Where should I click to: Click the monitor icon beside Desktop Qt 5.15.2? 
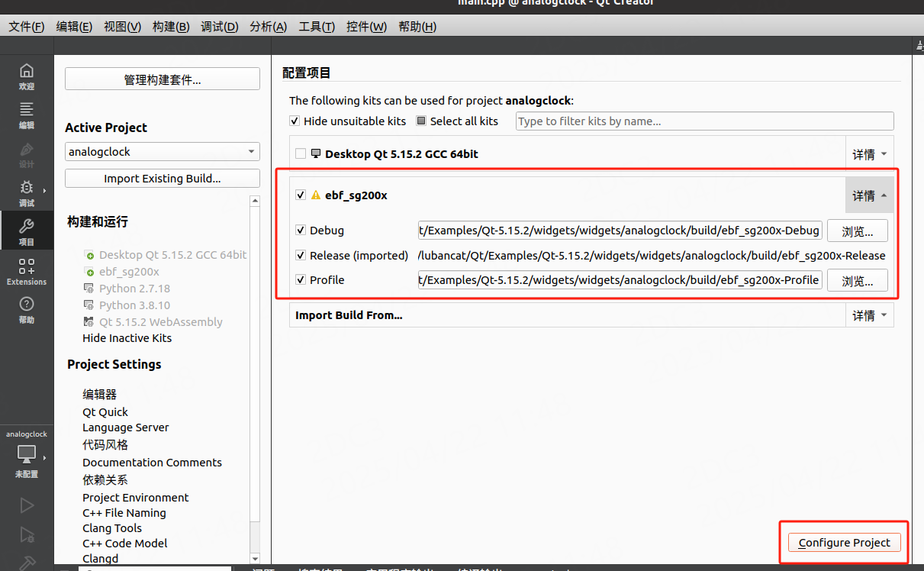pyautogui.click(x=316, y=153)
